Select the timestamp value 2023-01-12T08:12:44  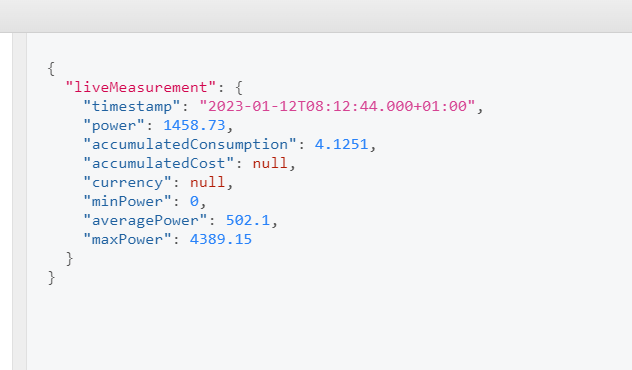[337, 106]
